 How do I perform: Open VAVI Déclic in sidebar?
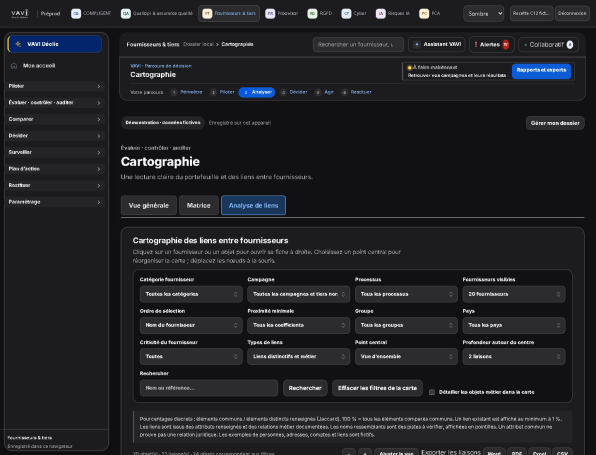click(54, 44)
